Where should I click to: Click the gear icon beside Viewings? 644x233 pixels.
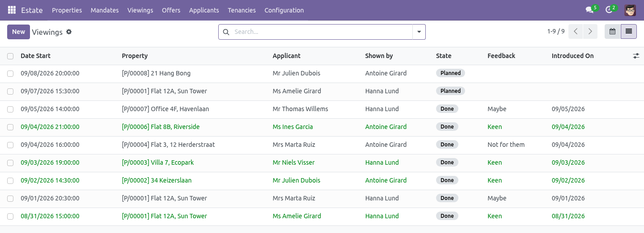pyautogui.click(x=69, y=32)
